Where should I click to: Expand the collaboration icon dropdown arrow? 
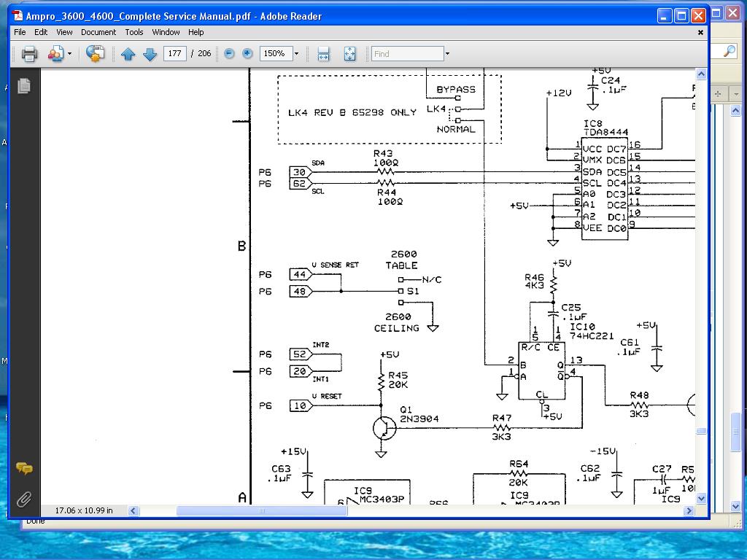point(69,54)
